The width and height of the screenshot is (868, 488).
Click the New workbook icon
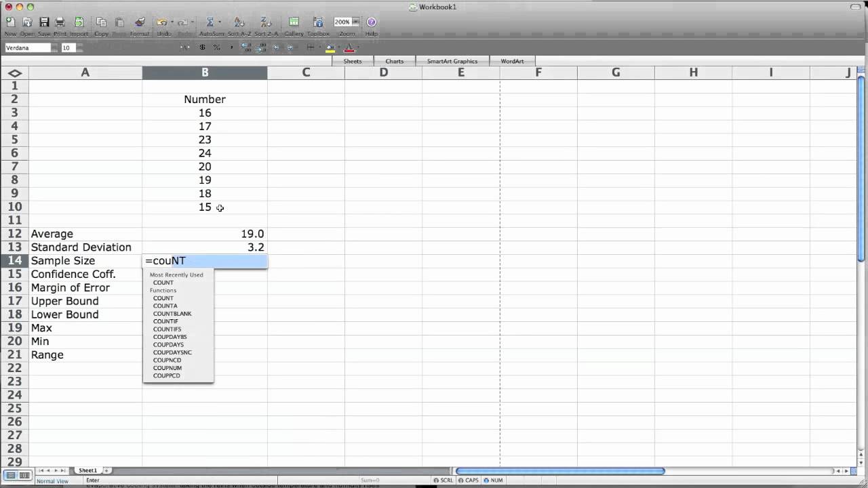tap(10, 22)
